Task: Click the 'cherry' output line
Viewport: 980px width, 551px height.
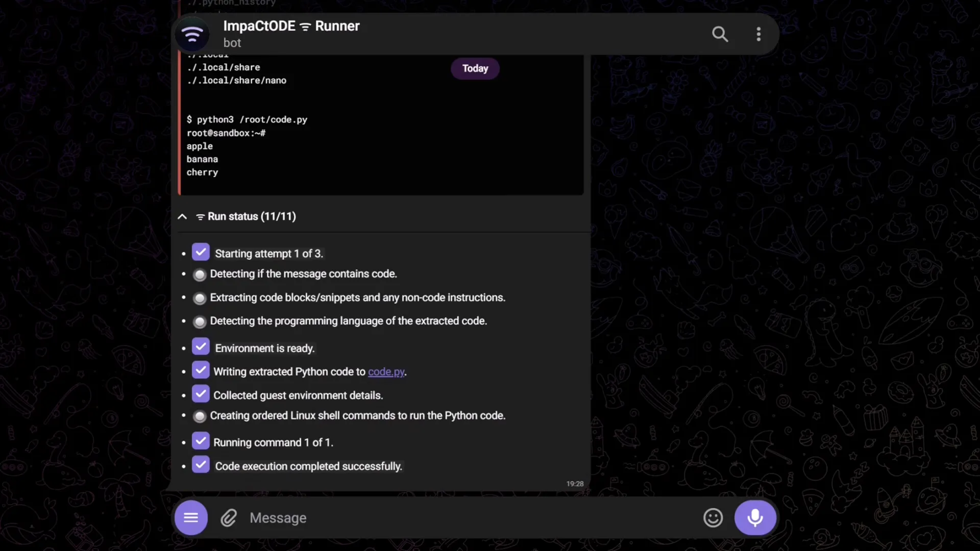Action: (x=202, y=172)
